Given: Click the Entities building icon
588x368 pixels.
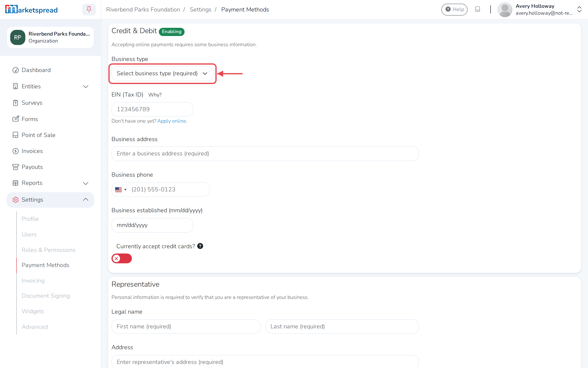Looking at the screenshot, I should pos(16,86).
